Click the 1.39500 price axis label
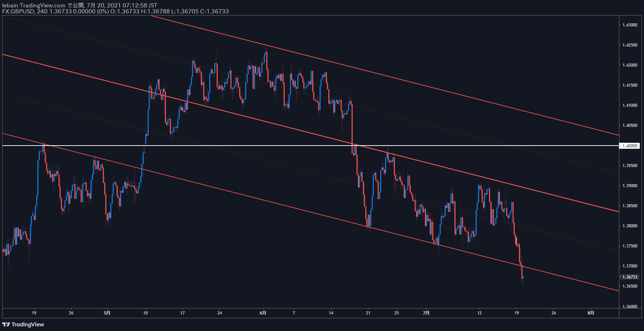This screenshot has width=644, height=331. point(630,166)
